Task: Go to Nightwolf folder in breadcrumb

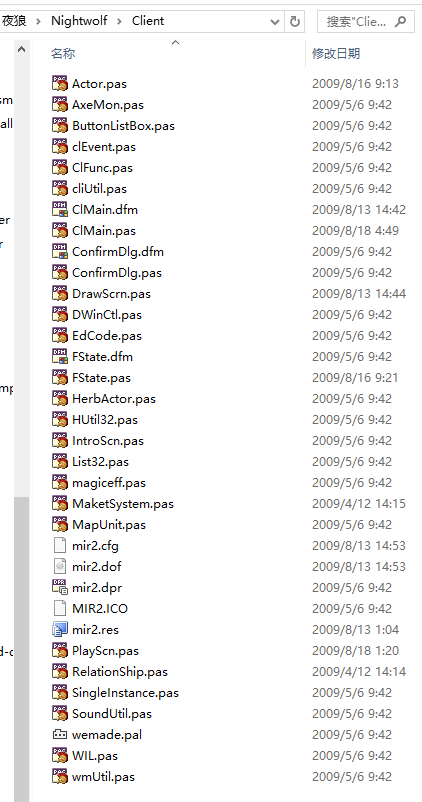Action: point(78,21)
